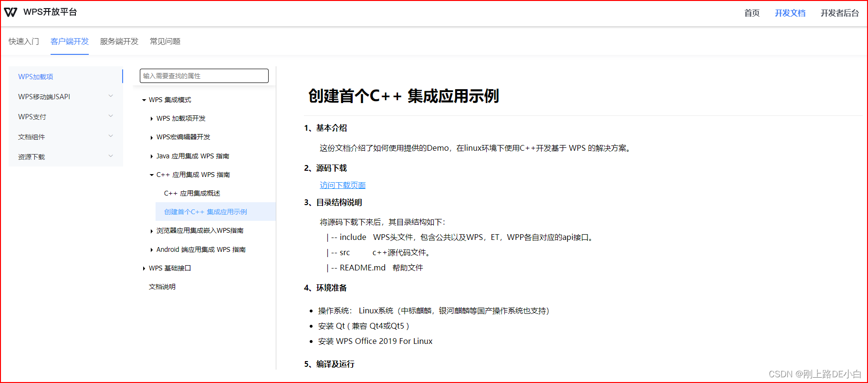
Task: Expand chevron beside WPS支付
Action: pyautogui.click(x=111, y=116)
